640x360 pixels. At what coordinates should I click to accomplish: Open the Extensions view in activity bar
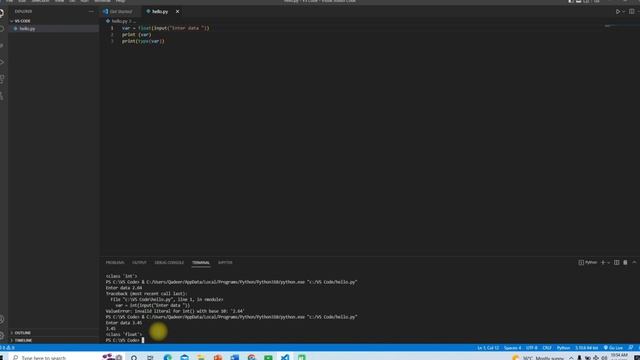(2, 79)
